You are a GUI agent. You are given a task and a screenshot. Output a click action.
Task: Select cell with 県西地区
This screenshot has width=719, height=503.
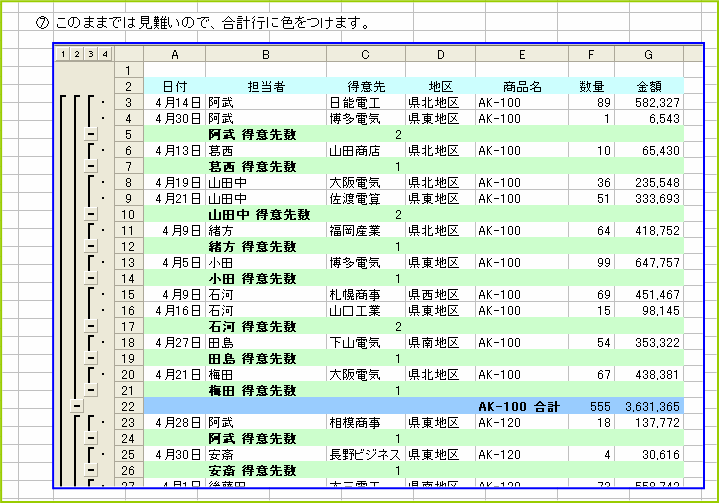point(440,294)
